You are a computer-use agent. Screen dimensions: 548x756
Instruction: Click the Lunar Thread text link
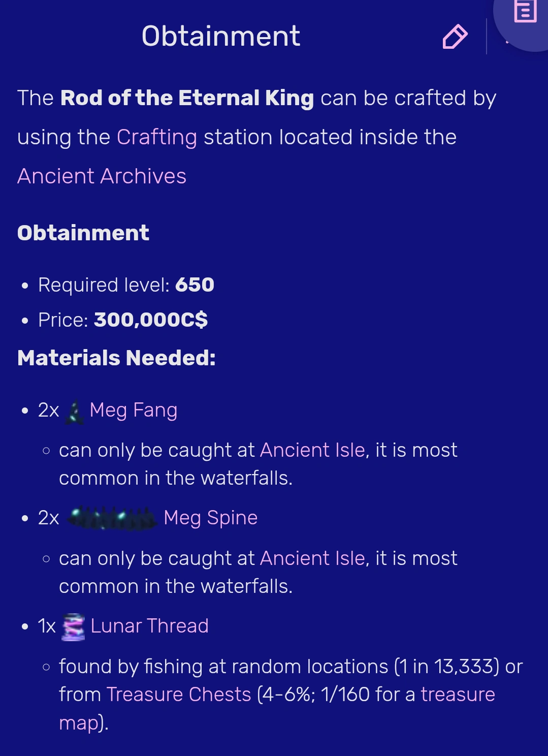(149, 626)
